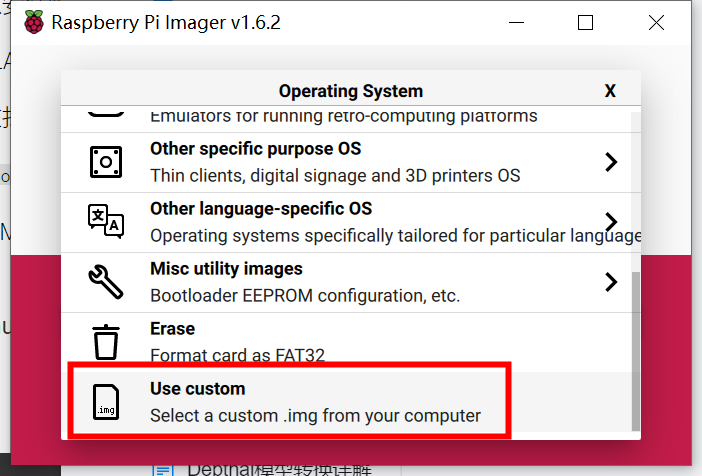The image size is (702, 476).
Task: Click the partially visible emulators gamepad icon
Action: click(106, 112)
